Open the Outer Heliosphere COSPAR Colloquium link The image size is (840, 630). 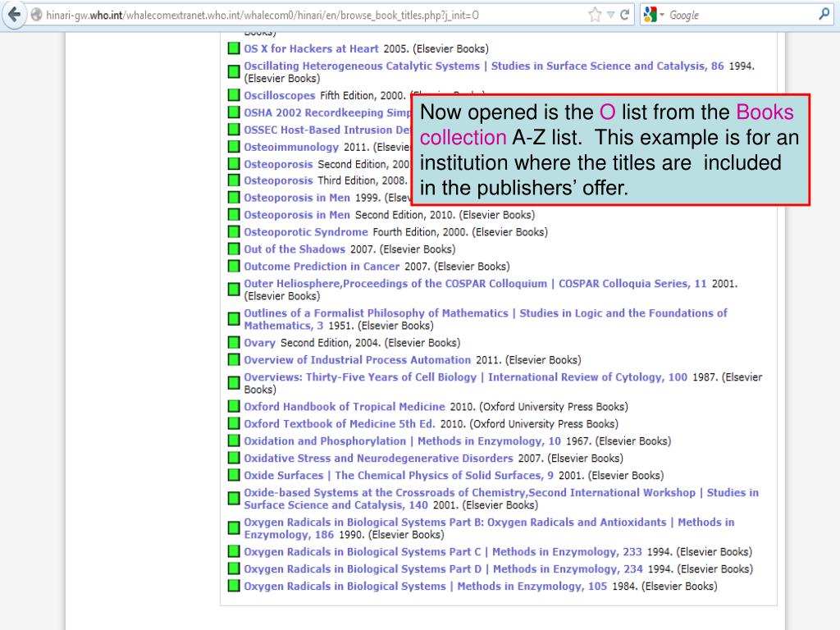(x=475, y=283)
